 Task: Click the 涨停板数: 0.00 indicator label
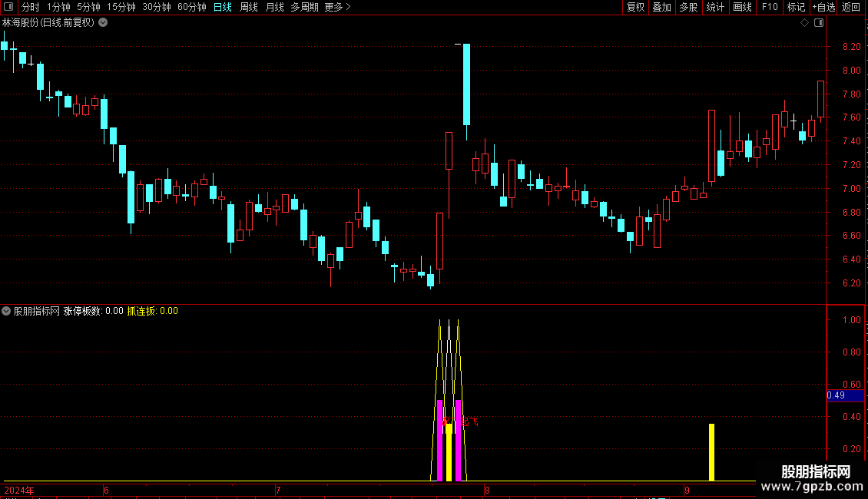93,311
